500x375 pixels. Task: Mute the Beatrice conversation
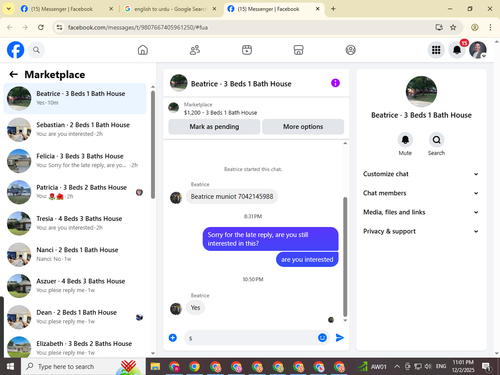click(x=405, y=140)
